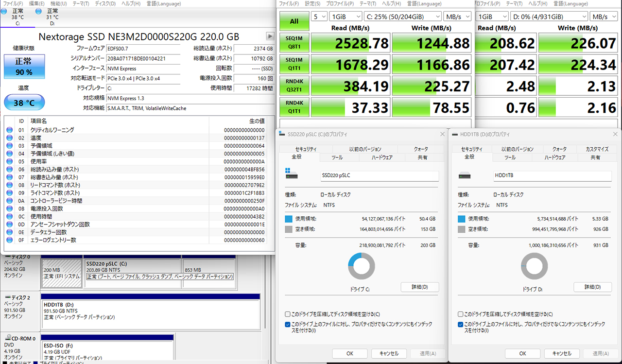Run the SEQ1M Q1T1 test
The width and height of the screenshot is (622, 364).
pos(294,65)
